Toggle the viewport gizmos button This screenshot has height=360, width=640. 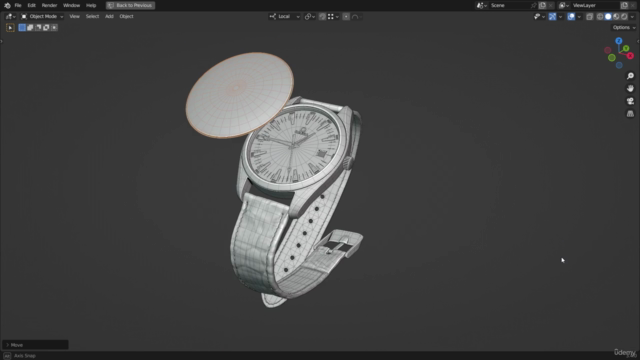click(552, 16)
